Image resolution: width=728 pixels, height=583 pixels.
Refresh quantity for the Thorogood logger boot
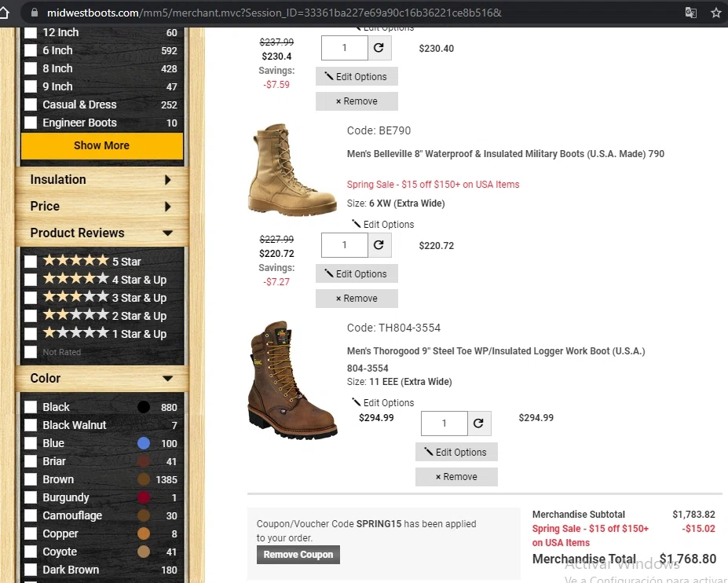click(479, 423)
